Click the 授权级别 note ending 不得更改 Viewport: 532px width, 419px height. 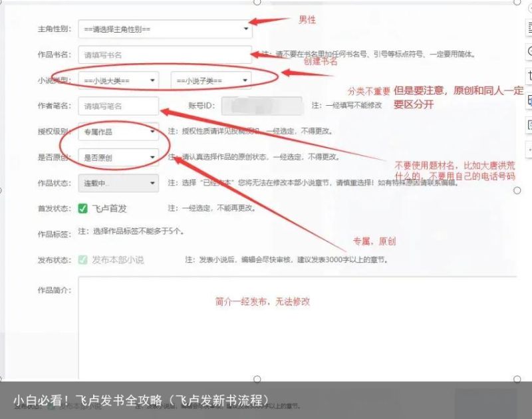pos(251,131)
